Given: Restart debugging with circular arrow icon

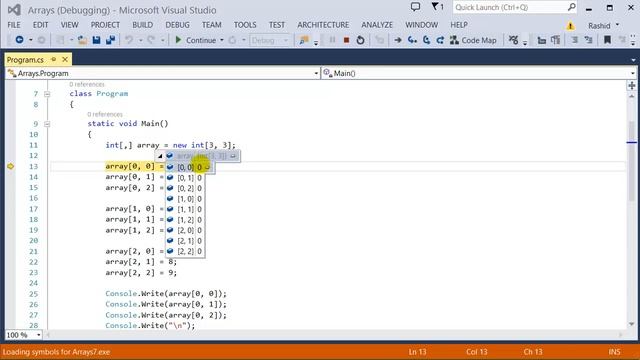Looking at the screenshot, I should click(x=360, y=40).
